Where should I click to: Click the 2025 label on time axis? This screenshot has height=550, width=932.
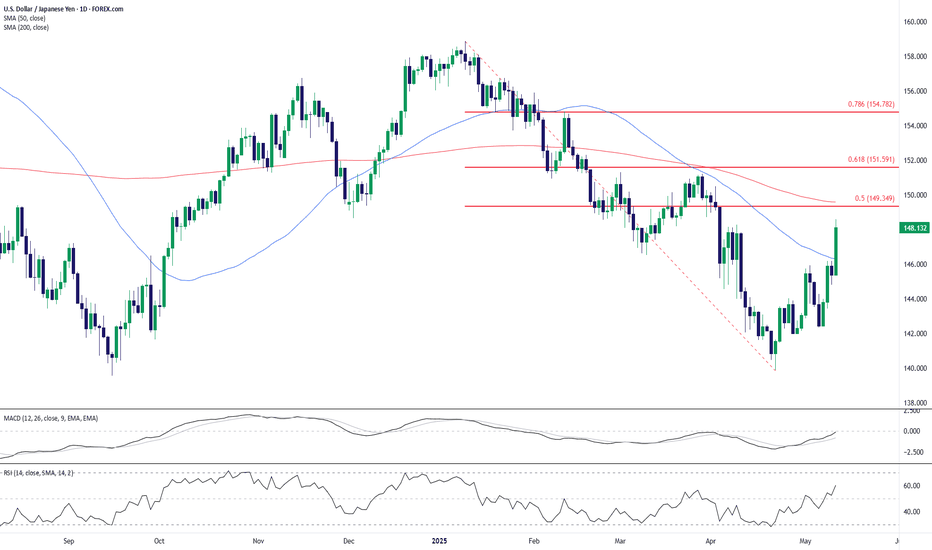439,541
